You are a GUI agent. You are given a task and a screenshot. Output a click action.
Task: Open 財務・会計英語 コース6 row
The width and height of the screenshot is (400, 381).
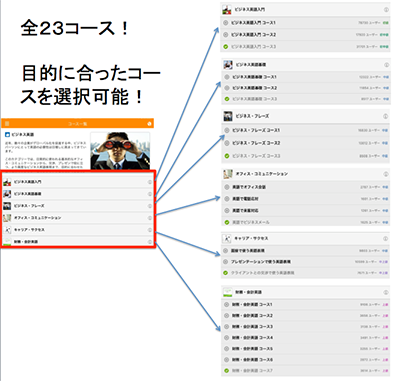tap(306, 360)
